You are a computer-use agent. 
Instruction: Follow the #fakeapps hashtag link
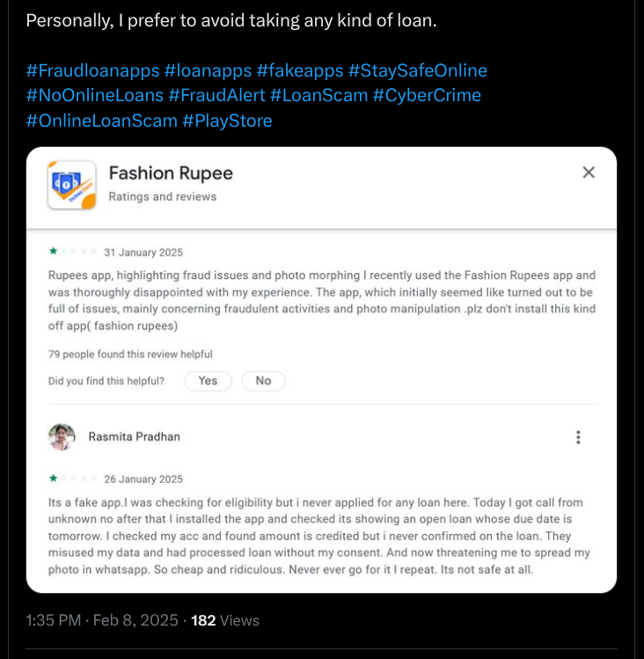(x=299, y=70)
